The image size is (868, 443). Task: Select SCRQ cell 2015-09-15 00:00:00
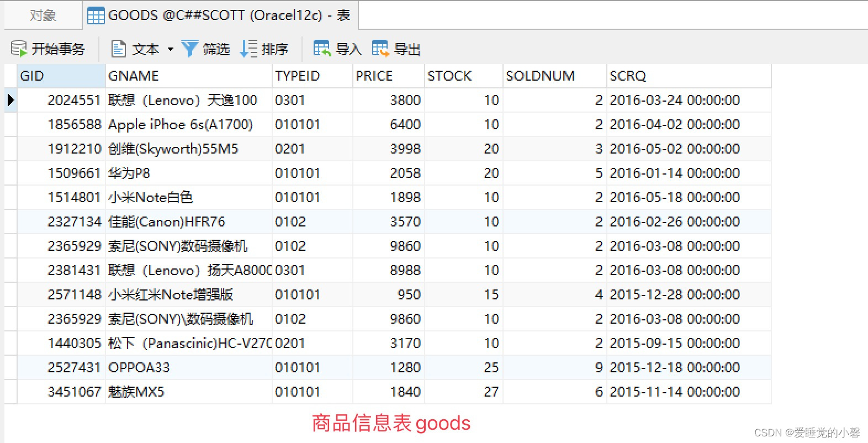[689, 343]
